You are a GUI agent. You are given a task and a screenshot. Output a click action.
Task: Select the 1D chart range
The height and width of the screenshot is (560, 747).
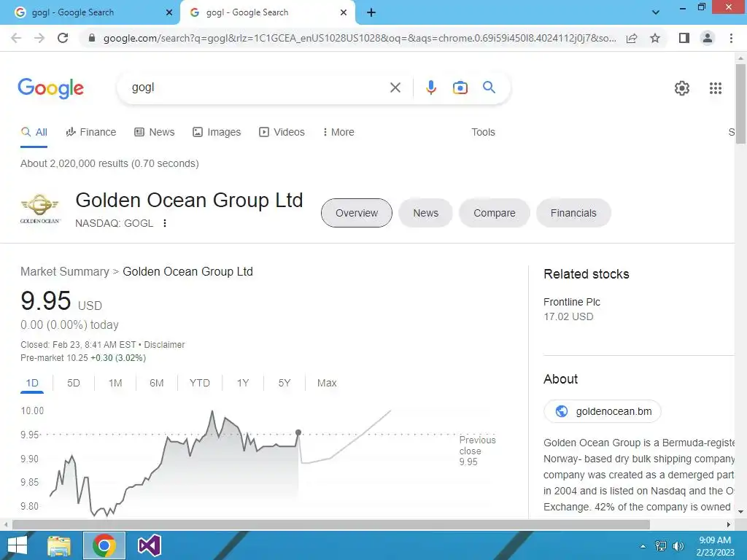(x=32, y=383)
